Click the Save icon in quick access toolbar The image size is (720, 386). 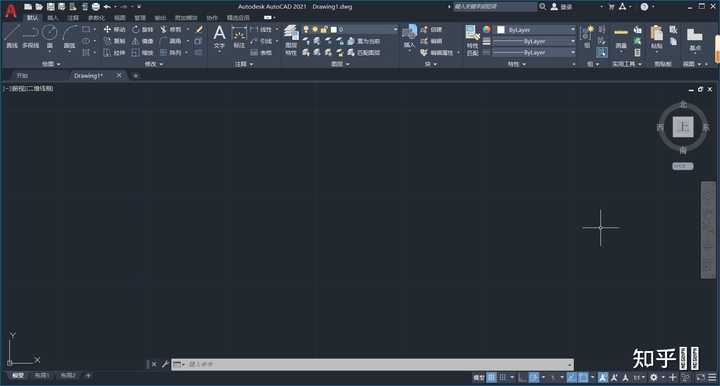click(x=51, y=6)
